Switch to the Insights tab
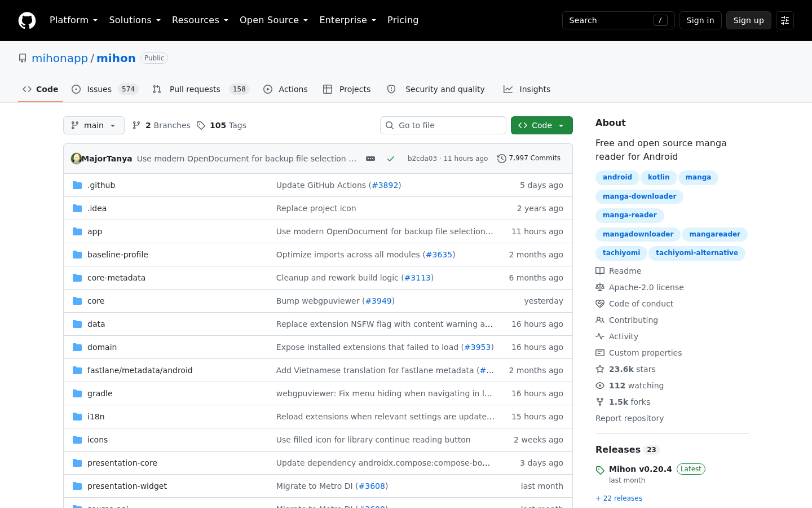Screen dimensions: 812x508 click(527, 89)
